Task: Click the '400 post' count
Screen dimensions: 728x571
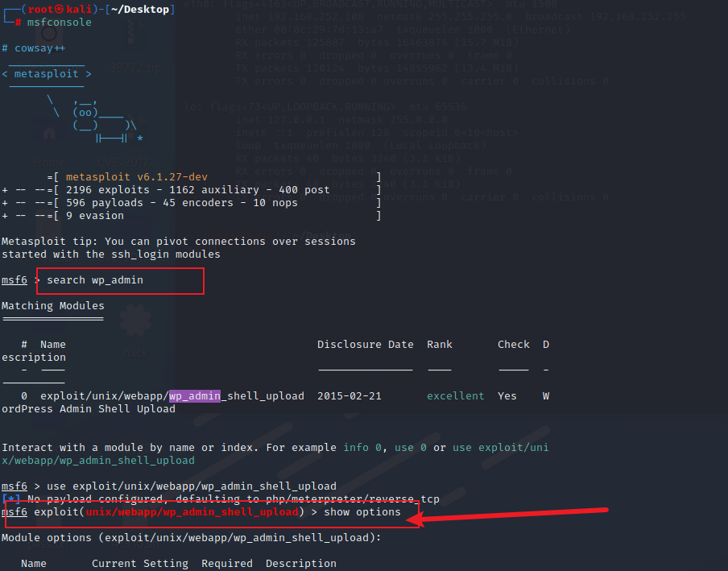Action: (x=304, y=190)
